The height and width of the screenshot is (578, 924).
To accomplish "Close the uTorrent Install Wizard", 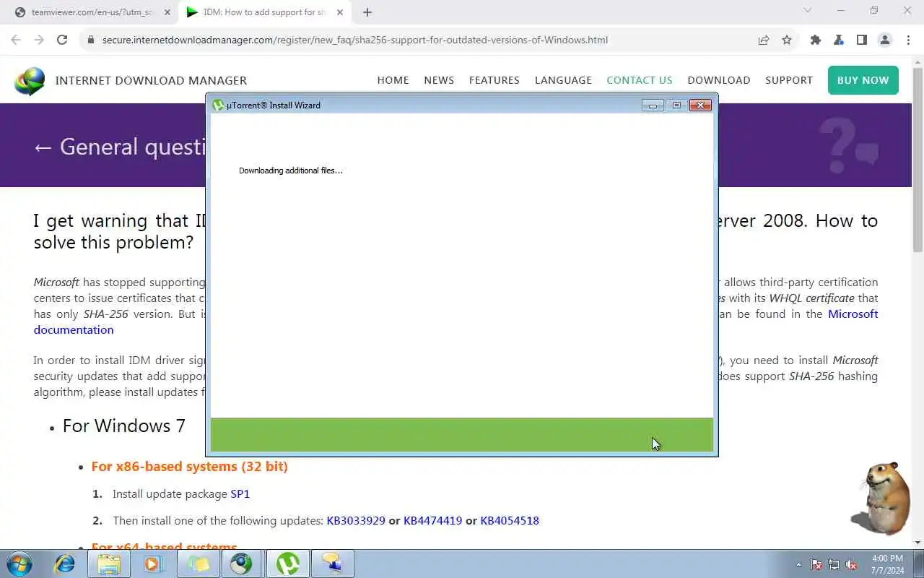I will click(x=700, y=105).
